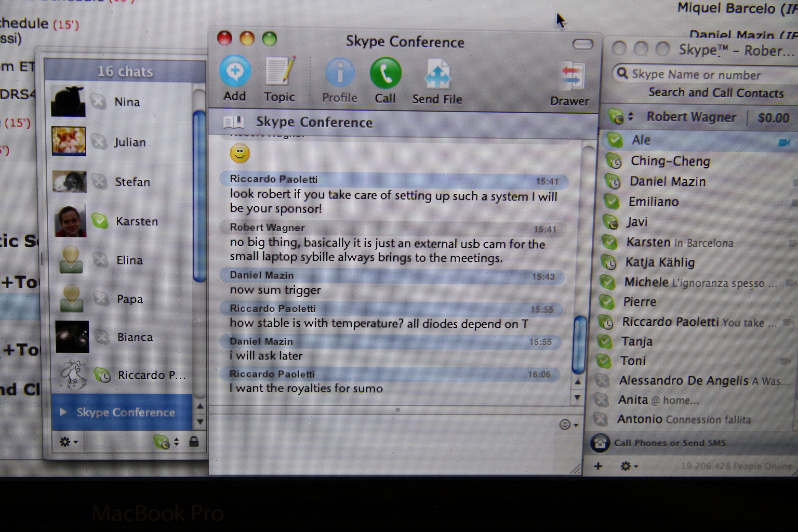Viewport: 798px width, 532px height.
Task: Start a call with Call icon
Action: click(385, 73)
